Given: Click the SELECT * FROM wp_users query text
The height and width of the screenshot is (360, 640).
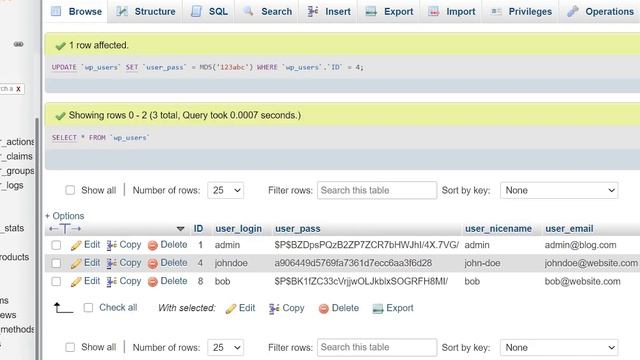Looking at the screenshot, I should (100, 138).
